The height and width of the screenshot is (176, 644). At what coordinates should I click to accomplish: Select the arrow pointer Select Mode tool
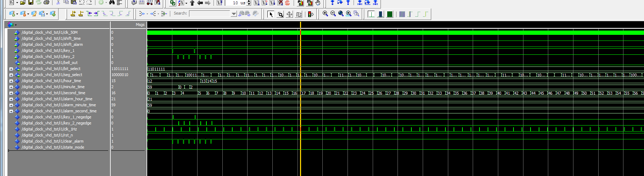pos(271,14)
